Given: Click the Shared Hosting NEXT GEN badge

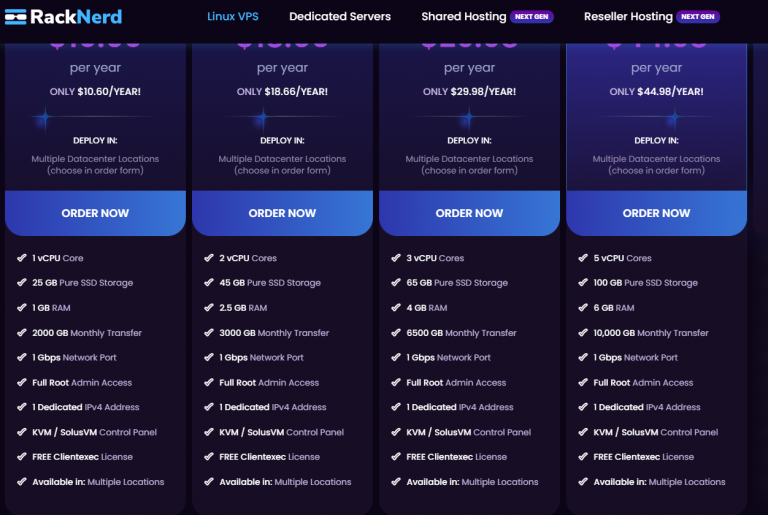Looking at the screenshot, I should tap(532, 17).
